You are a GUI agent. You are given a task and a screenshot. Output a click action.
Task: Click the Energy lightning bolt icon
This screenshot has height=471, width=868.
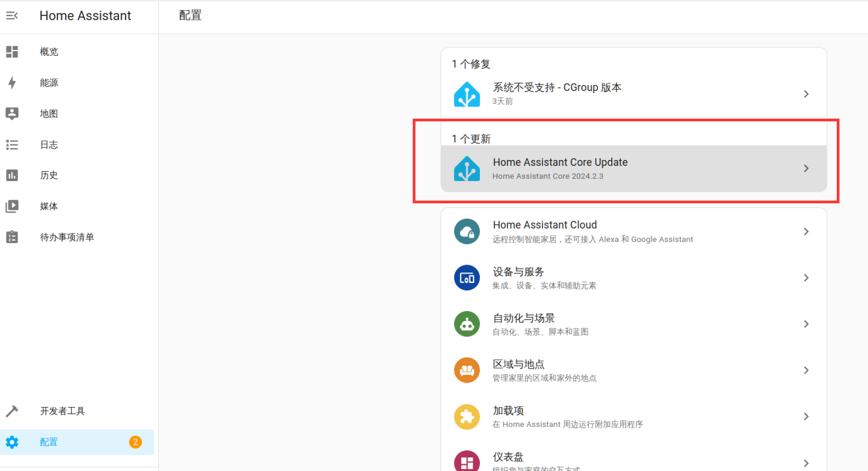click(12, 83)
